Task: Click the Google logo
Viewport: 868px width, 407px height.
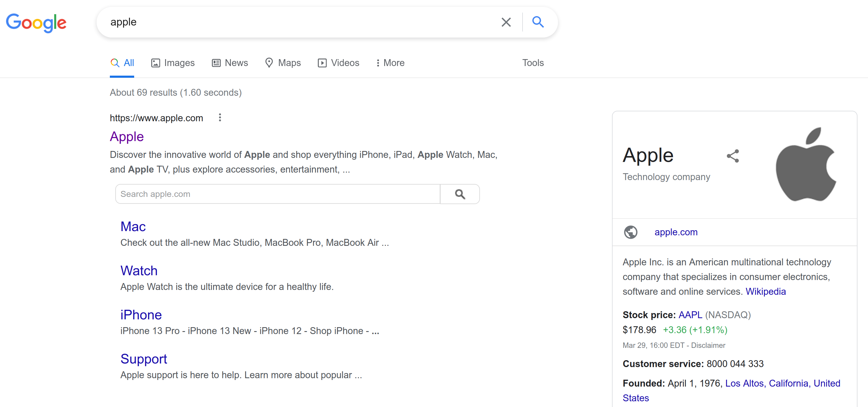Action: pos(36,23)
